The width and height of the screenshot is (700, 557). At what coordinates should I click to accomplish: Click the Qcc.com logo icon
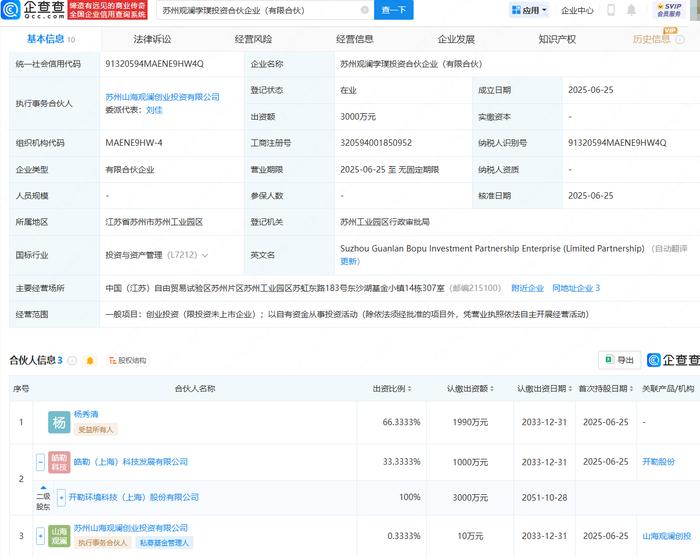click(10, 10)
